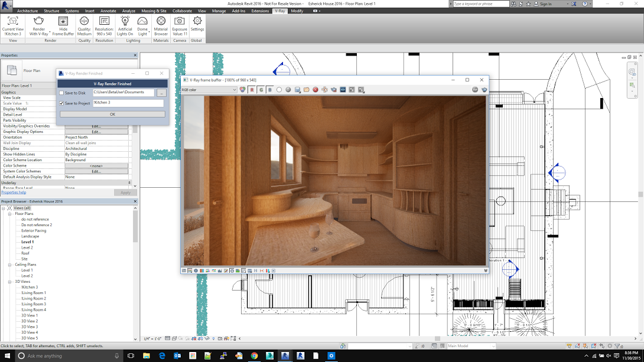Open the Properties help link
The width and height of the screenshot is (644, 362).
[14, 192]
